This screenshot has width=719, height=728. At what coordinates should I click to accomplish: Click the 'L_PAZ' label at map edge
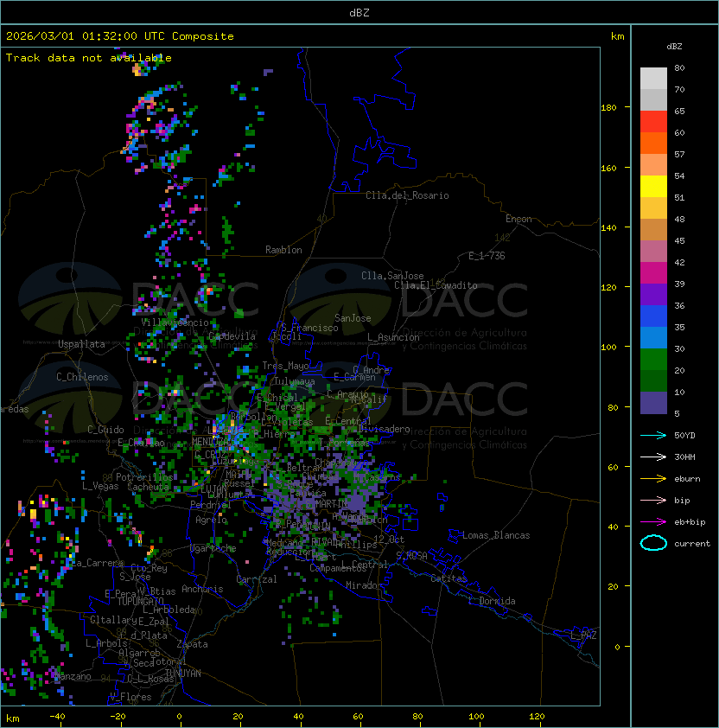[x=583, y=635]
